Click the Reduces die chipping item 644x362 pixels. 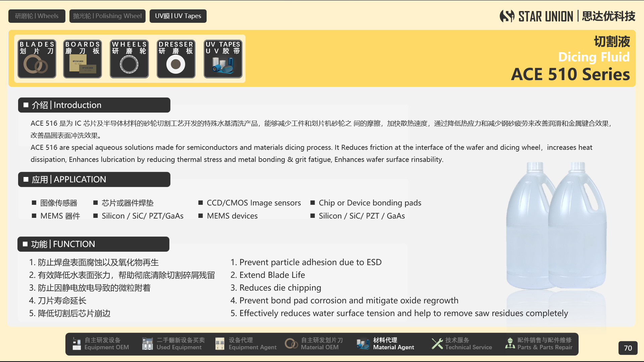point(276,288)
